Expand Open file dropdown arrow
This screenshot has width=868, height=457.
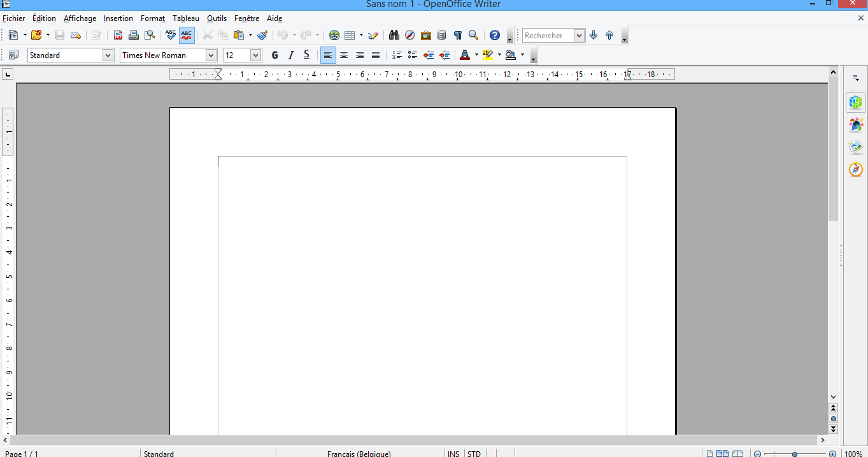click(47, 35)
